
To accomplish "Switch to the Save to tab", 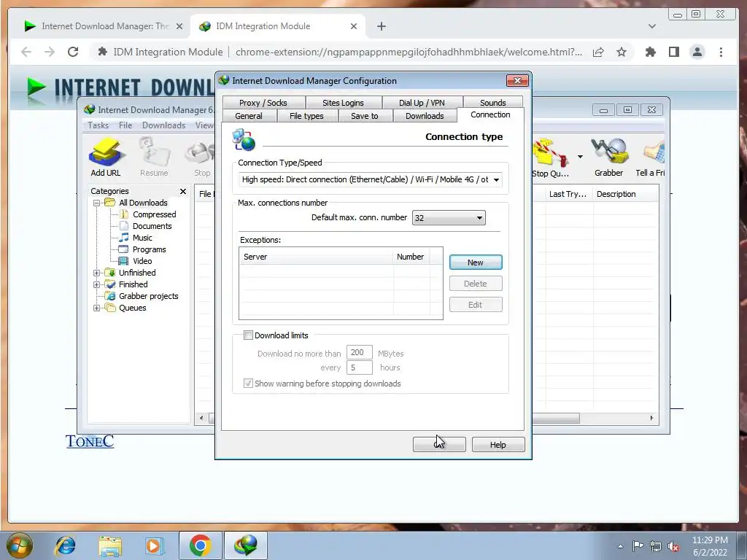I will pyautogui.click(x=365, y=116).
